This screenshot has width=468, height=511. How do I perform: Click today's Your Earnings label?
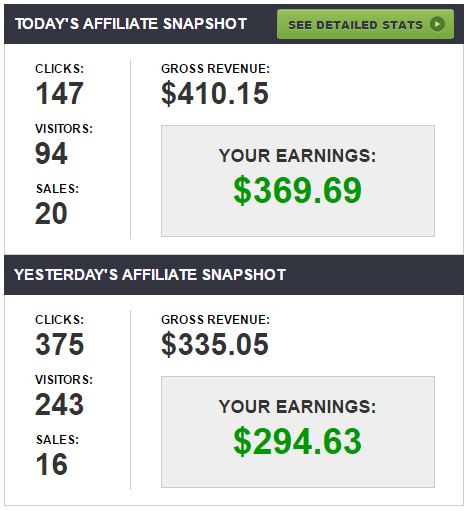click(298, 156)
